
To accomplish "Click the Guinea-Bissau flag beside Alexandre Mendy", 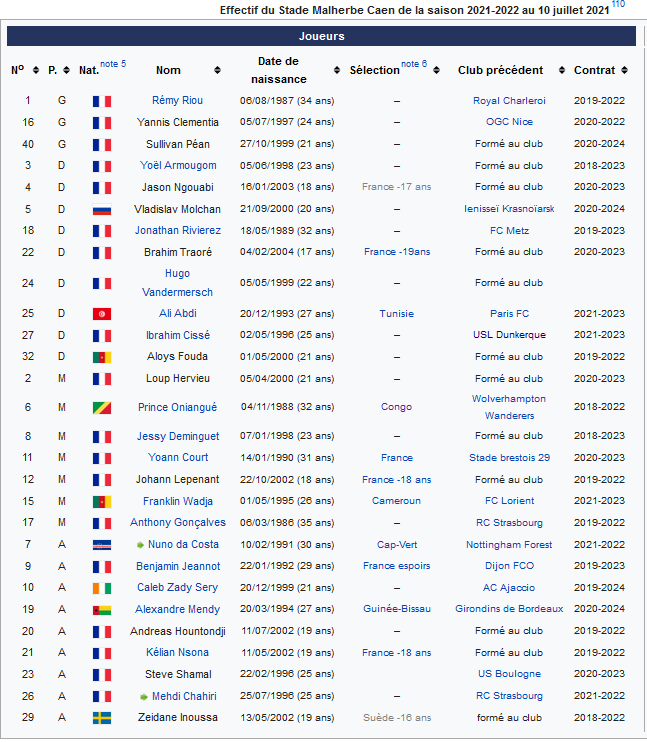I will click(101, 610).
